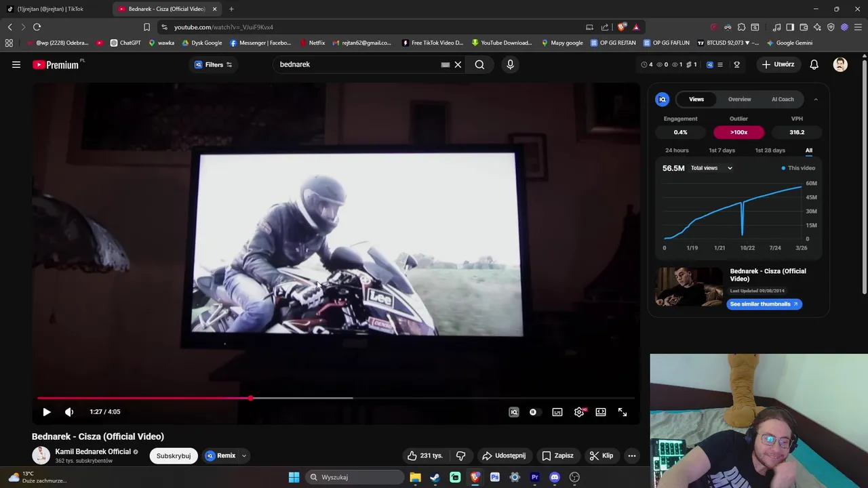Toggle subtitles in the player
This screenshot has height=488, width=868.
coord(557,412)
